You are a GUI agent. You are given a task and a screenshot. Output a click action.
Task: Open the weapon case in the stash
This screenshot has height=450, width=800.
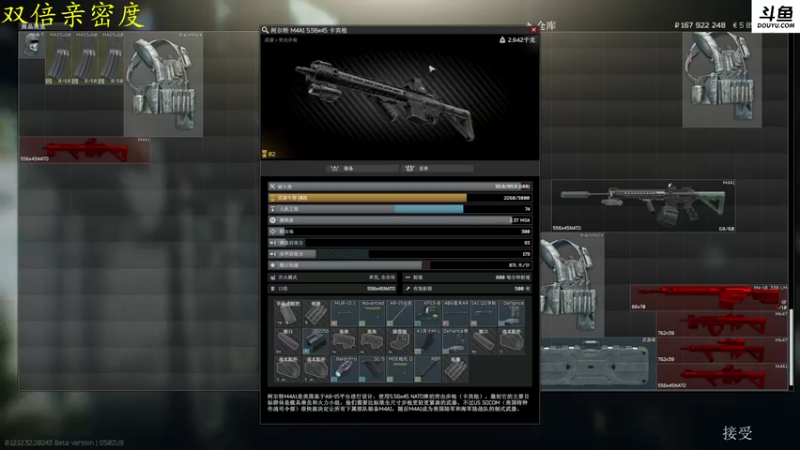(598, 363)
